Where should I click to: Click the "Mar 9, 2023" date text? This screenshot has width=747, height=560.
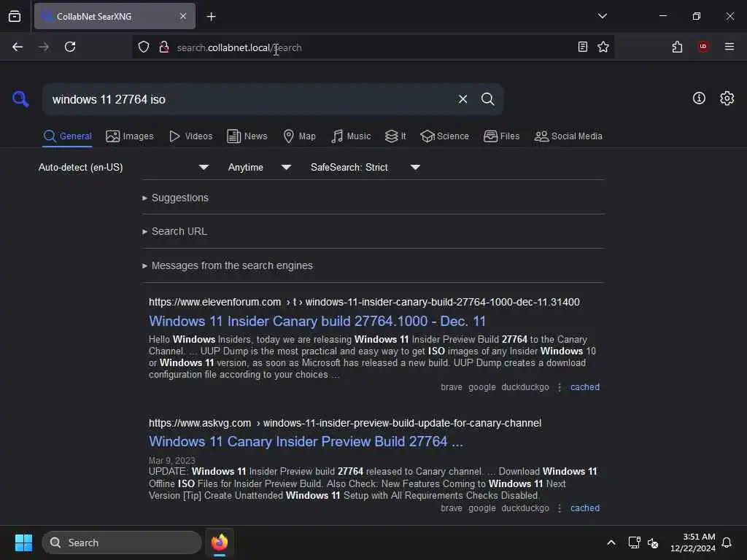coord(171,461)
